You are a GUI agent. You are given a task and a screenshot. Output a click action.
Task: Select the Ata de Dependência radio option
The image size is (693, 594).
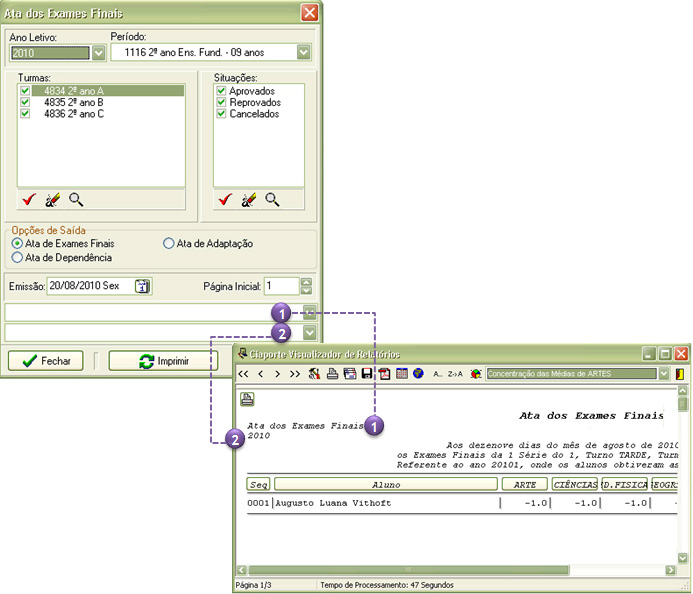pyautogui.click(x=17, y=258)
